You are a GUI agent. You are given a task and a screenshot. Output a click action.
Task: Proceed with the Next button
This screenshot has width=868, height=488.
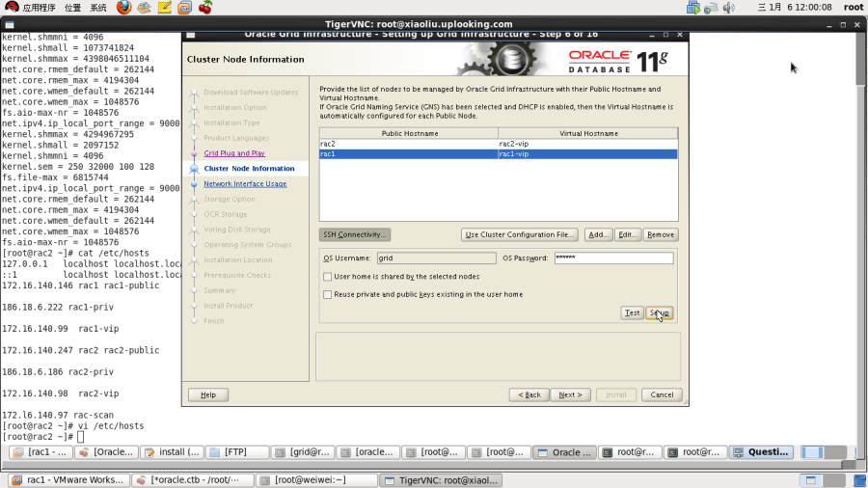pos(570,395)
